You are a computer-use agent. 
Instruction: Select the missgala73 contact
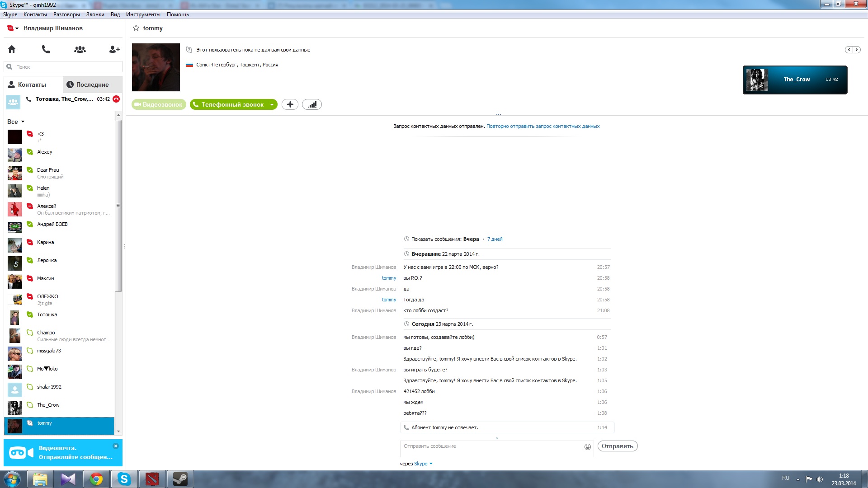tap(60, 354)
